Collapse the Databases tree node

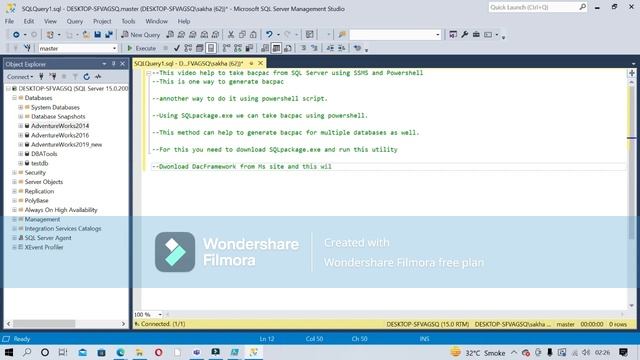pyautogui.click(x=14, y=98)
